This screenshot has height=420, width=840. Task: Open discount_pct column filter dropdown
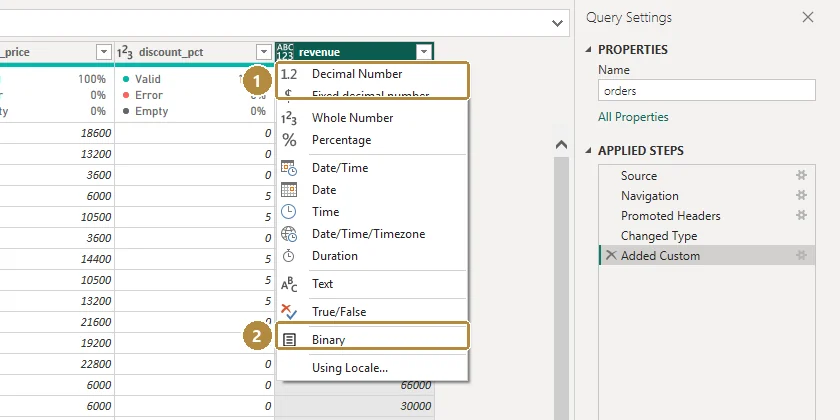click(264, 52)
